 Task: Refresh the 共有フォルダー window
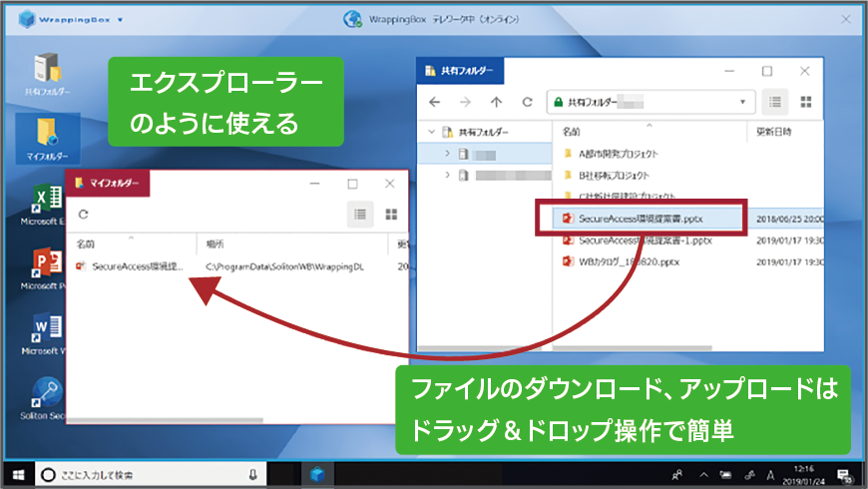click(x=527, y=102)
